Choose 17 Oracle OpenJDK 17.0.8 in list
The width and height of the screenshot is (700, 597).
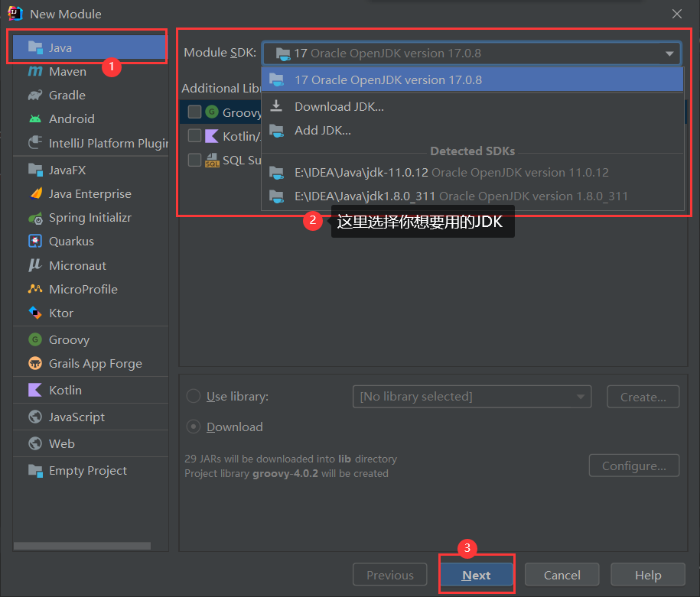(472, 79)
